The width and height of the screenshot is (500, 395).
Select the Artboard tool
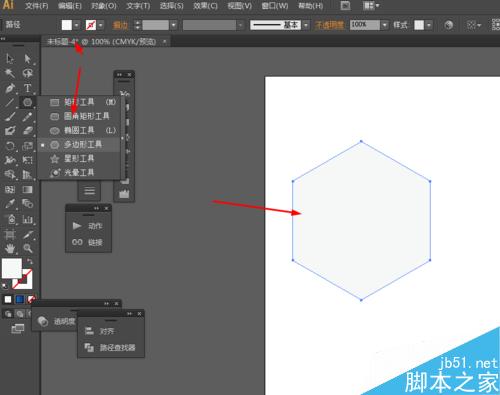pos(10,234)
